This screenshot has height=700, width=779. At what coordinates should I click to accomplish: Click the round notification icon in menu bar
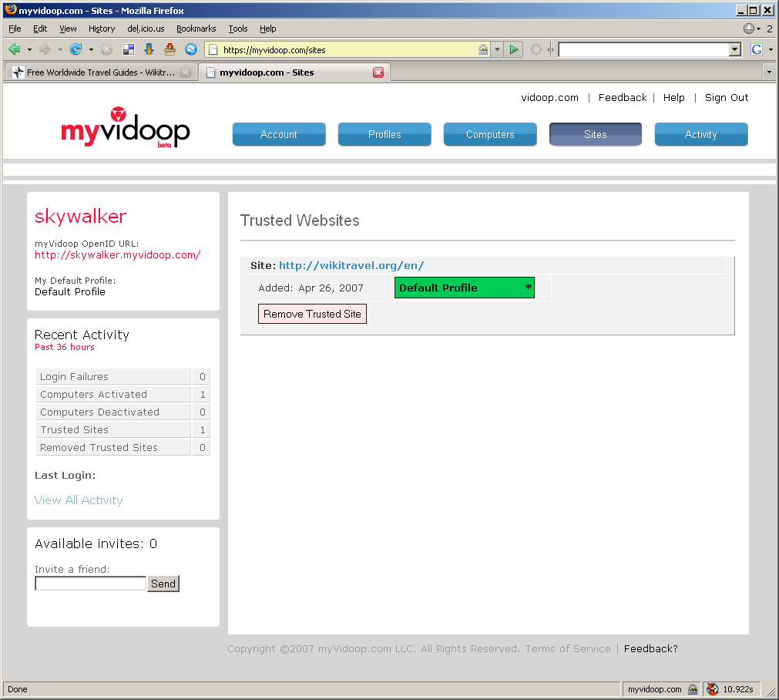click(749, 29)
